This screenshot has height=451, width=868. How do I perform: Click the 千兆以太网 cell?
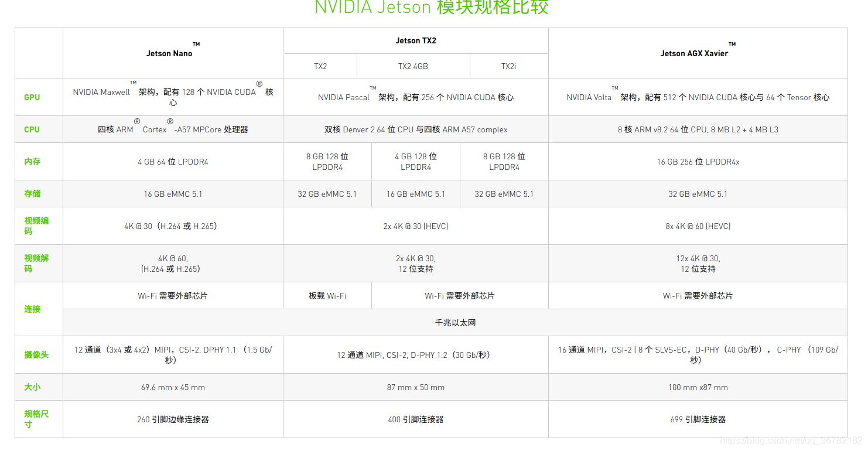click(x=455, y=323)
